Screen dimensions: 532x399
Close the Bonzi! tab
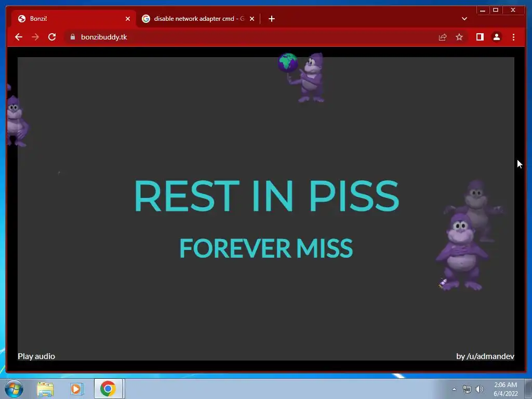(128, 19)
